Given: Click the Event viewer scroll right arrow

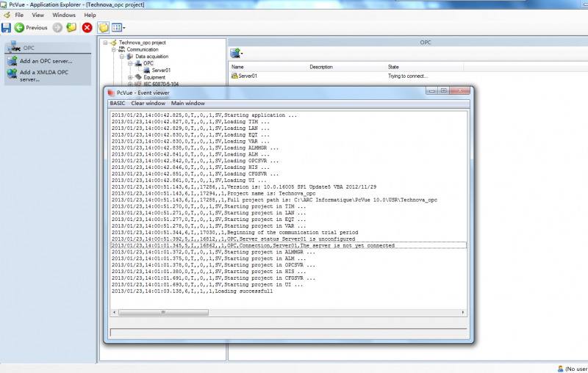Looking at the screenshot, I should (463, 312).
